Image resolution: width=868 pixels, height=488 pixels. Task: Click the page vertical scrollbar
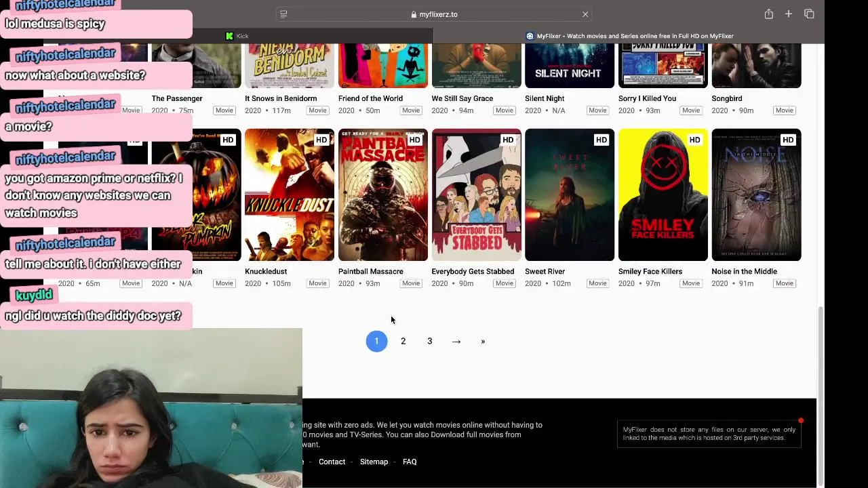coord(821,395)
